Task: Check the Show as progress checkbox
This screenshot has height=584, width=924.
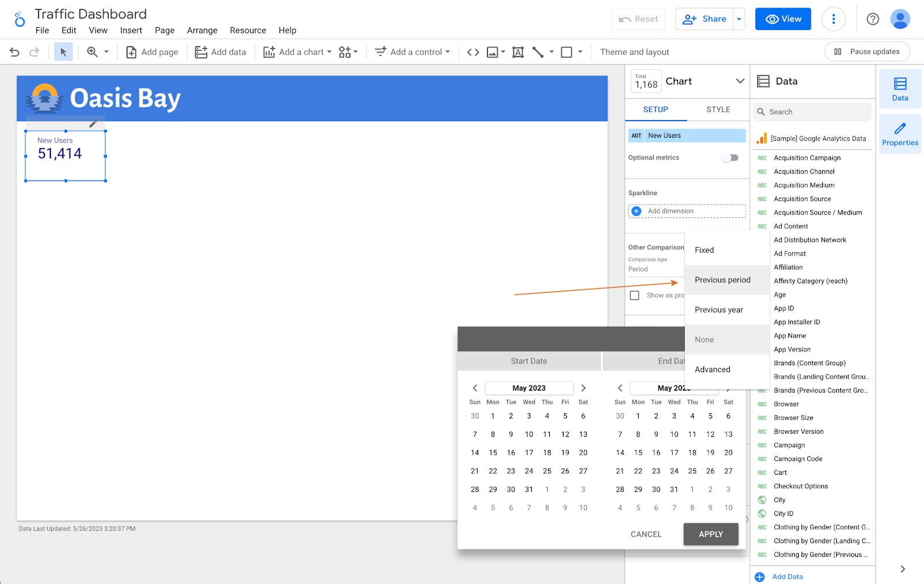Action: (635, 295)
